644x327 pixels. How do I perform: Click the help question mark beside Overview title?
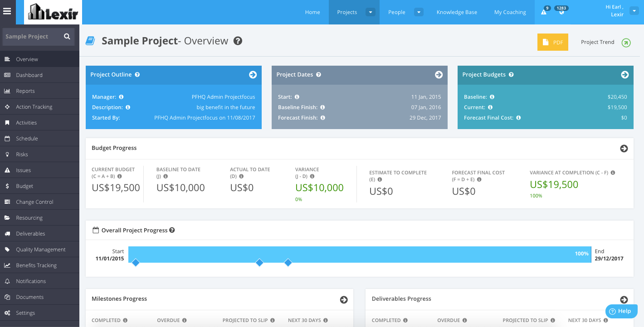(238, 41)
